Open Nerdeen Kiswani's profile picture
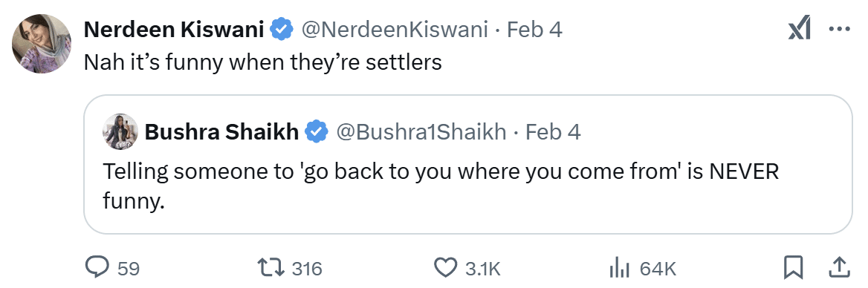 42,43
